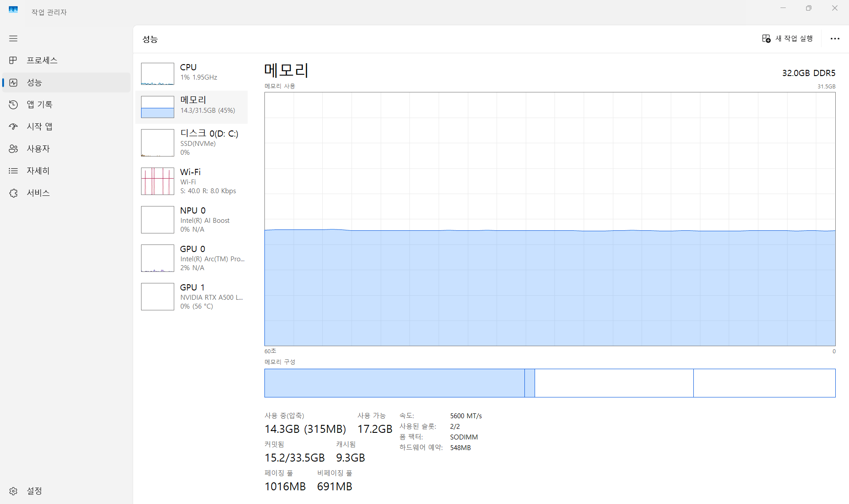The width and height of the screenshot is (849, 504).
Task: Select the Wi-Fi graph thumbnail
Action: pyautogui.click(x=157, y=181)
